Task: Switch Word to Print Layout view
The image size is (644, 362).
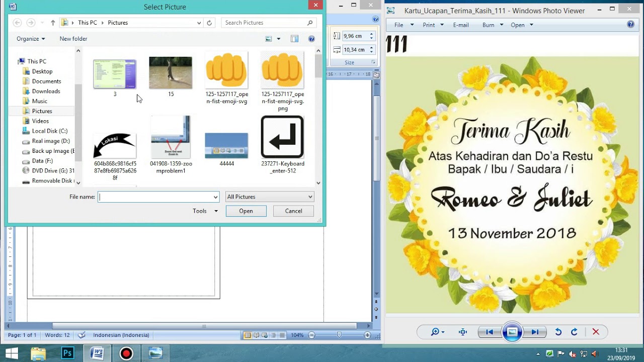Action: 248,335
